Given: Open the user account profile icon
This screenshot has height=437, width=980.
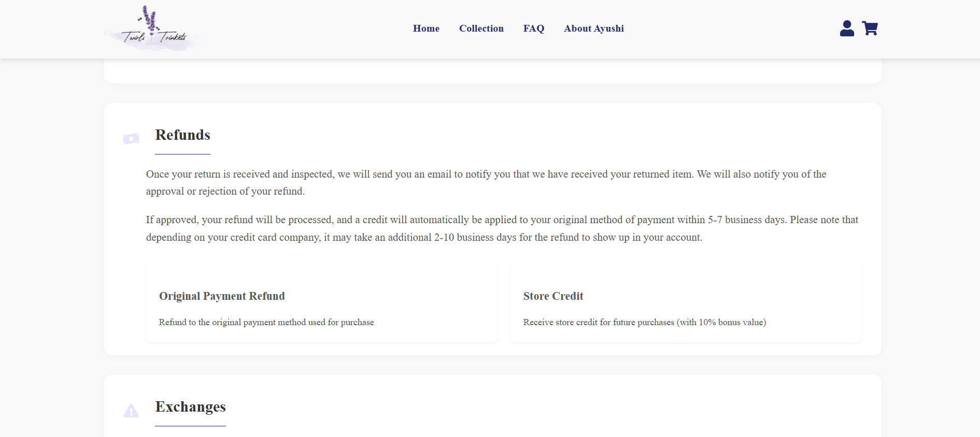Looking at the screenshot, I should point(847,28).
